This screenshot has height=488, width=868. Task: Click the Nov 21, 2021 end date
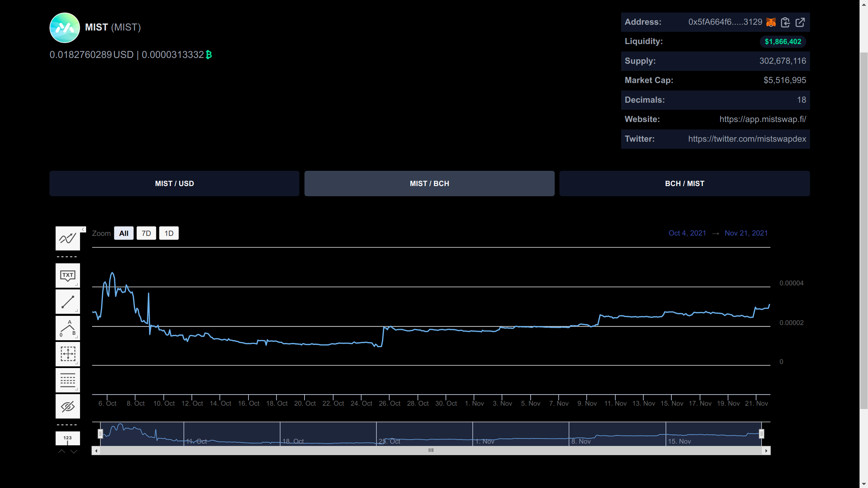pos(746,233)
